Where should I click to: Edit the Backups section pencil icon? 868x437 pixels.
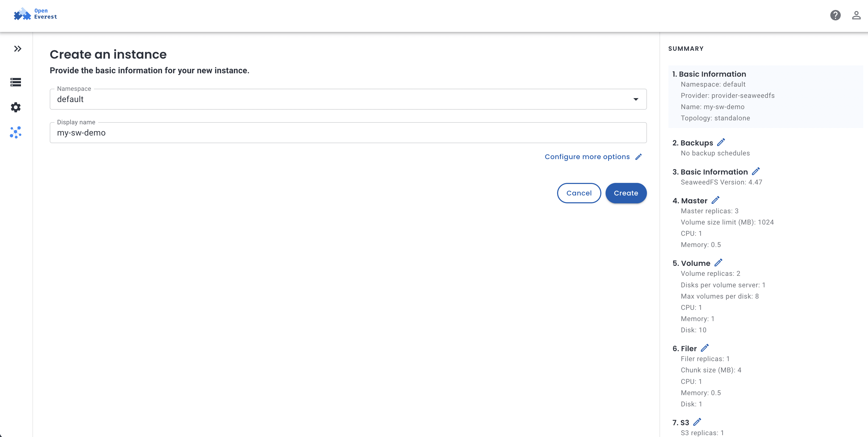(x=721, y=142)
